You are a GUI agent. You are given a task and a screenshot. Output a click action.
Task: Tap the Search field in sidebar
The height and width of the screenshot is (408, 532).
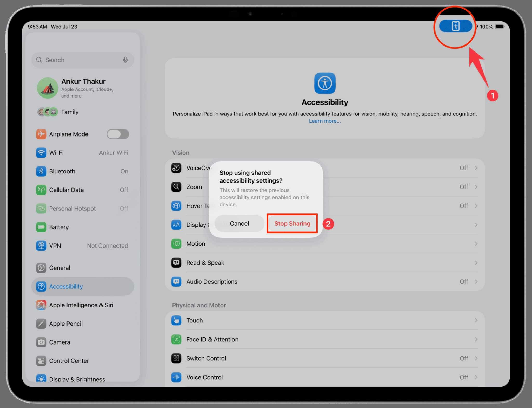click(x=78, y=60)
